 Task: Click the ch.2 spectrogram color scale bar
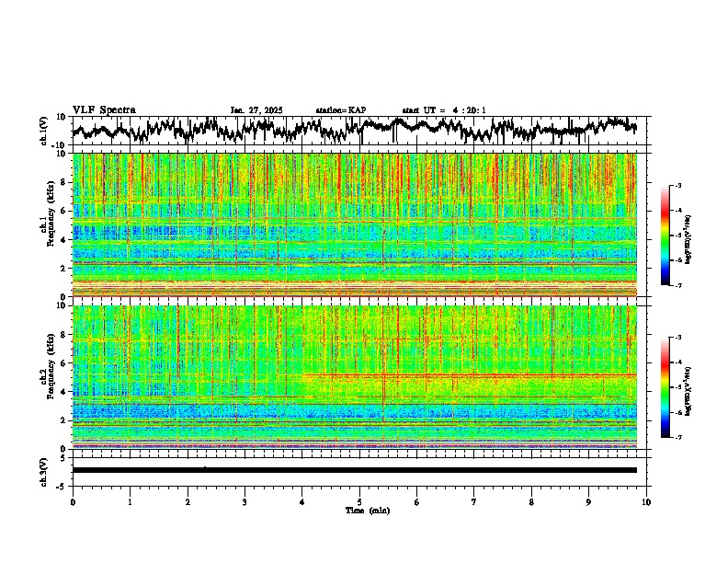665,387
